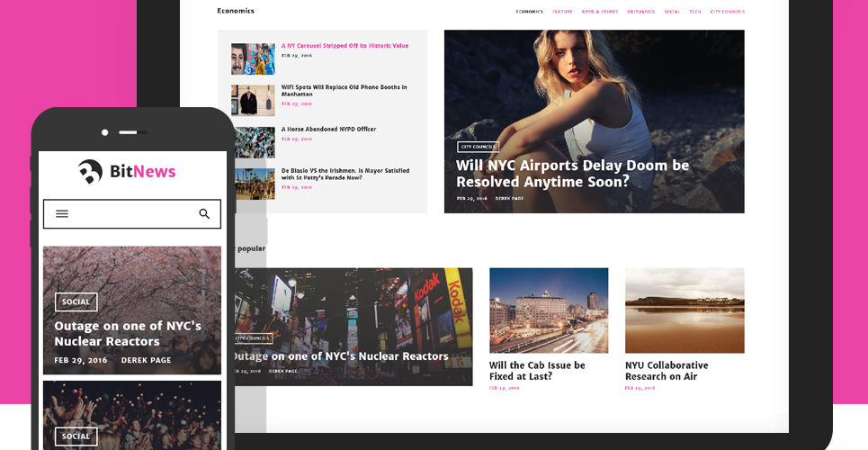
Task: Select the cab issue article thumbnail
Action: [549, 310]
